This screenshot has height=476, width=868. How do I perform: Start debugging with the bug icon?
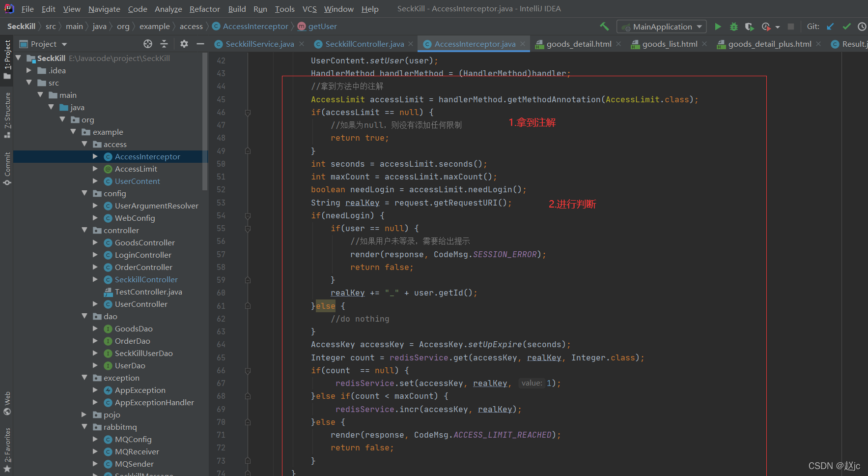click(x=734, y=27)
